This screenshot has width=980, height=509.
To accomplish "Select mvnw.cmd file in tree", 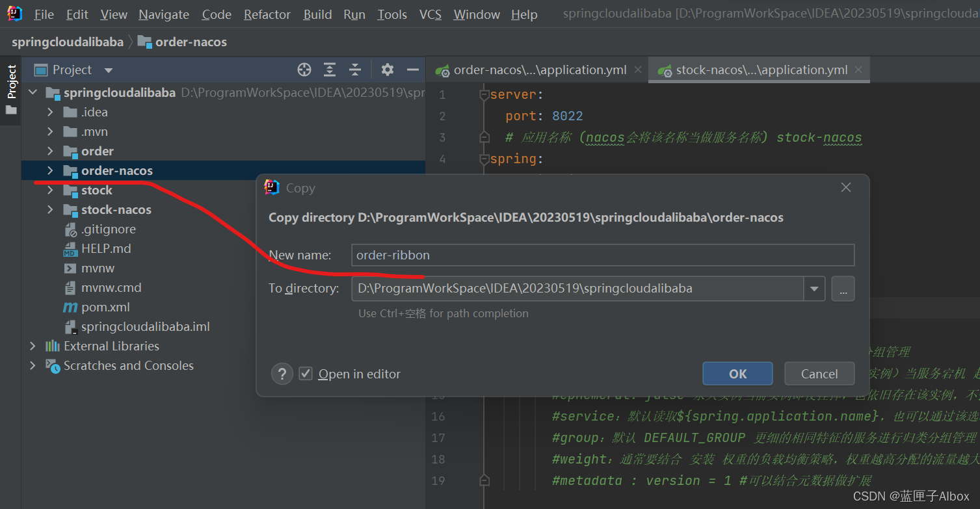I will (111, 287).
